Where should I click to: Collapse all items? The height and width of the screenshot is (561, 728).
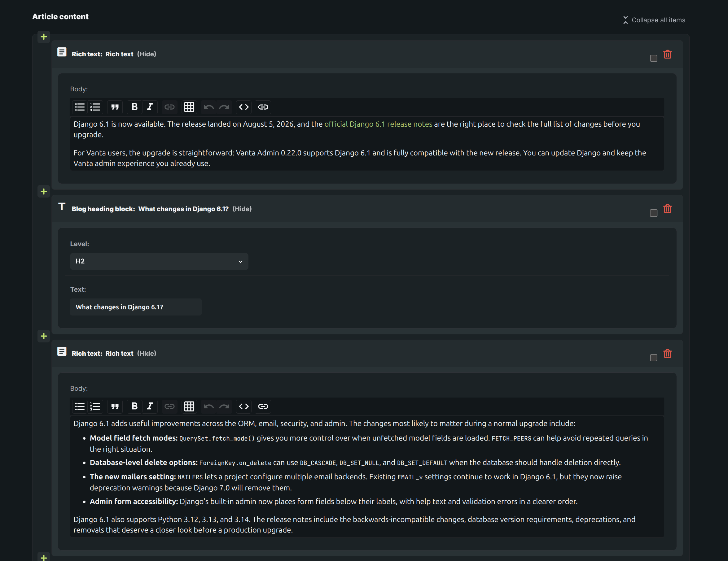point(654,20)
